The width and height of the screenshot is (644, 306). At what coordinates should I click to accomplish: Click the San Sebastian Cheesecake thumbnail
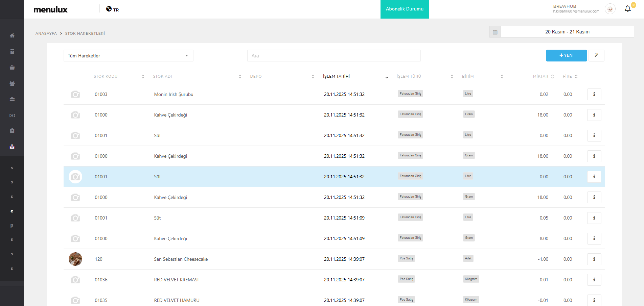coord(75,259)
